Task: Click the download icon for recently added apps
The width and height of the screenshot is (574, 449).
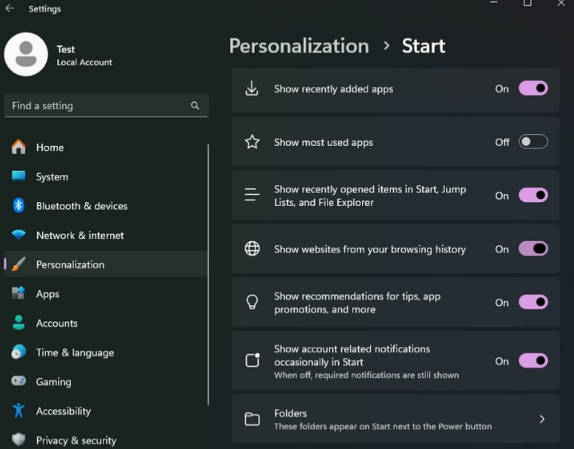Action: coord(252,89)
